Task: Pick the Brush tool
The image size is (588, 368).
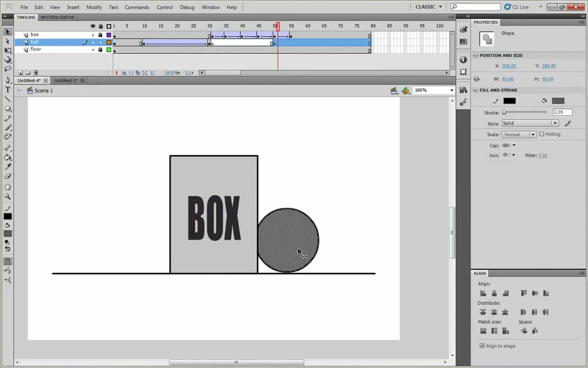Action: [x=8, y=127]
